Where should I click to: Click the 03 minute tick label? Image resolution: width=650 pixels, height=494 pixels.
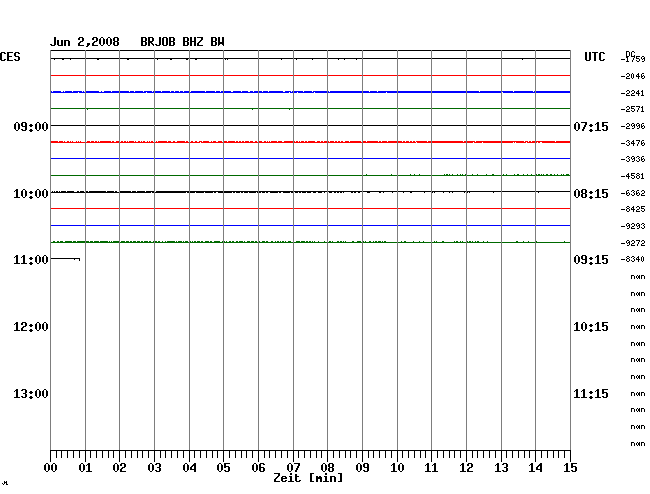pyautogui.click(x=154, y=468)
